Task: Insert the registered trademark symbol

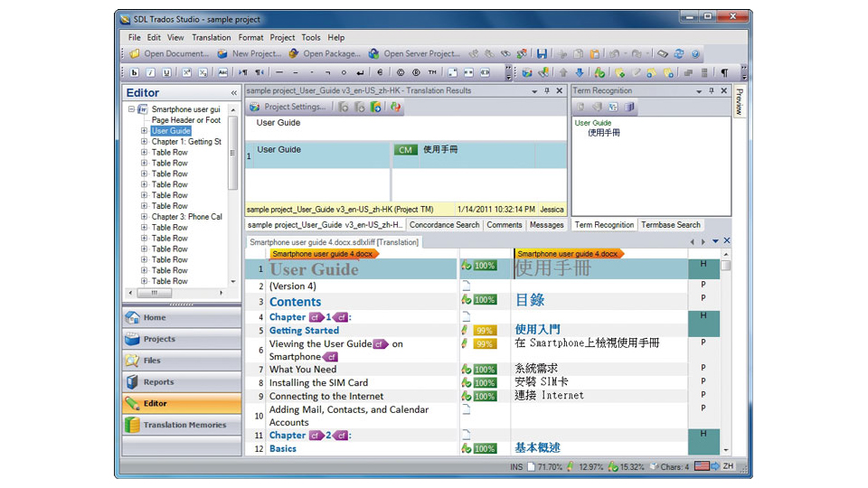Action: click(416, 72)
